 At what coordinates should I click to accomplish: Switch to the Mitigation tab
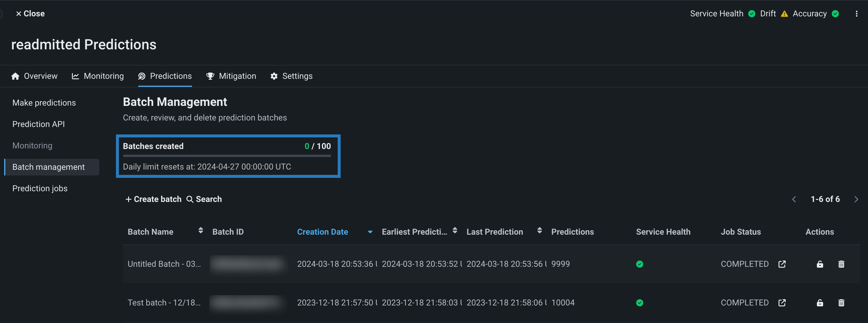(x=231, y=76)
